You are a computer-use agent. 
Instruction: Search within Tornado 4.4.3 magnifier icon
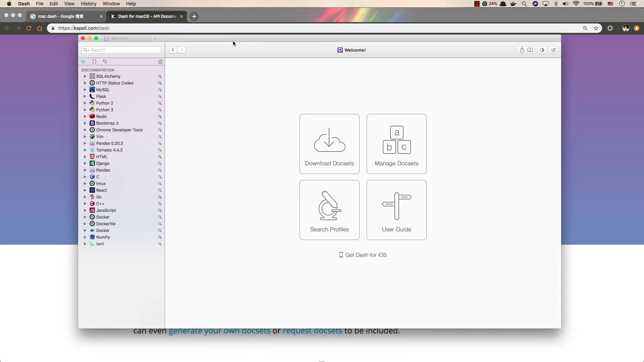160,150
